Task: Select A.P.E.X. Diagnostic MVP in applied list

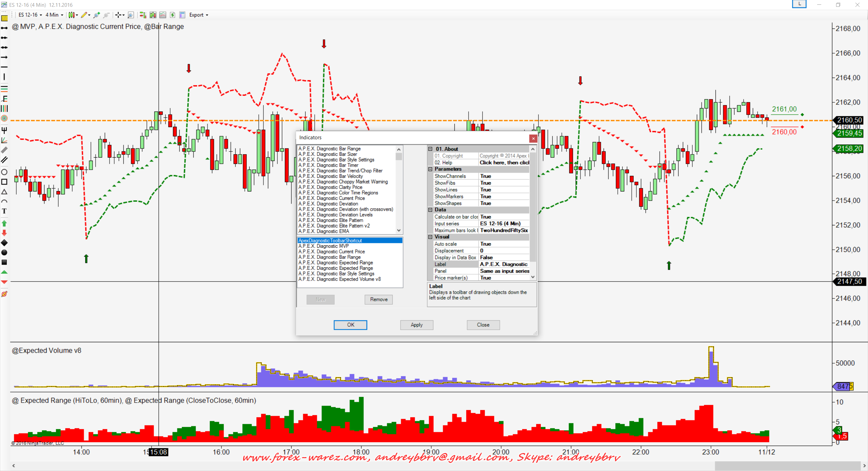Action: coord(323,246)
